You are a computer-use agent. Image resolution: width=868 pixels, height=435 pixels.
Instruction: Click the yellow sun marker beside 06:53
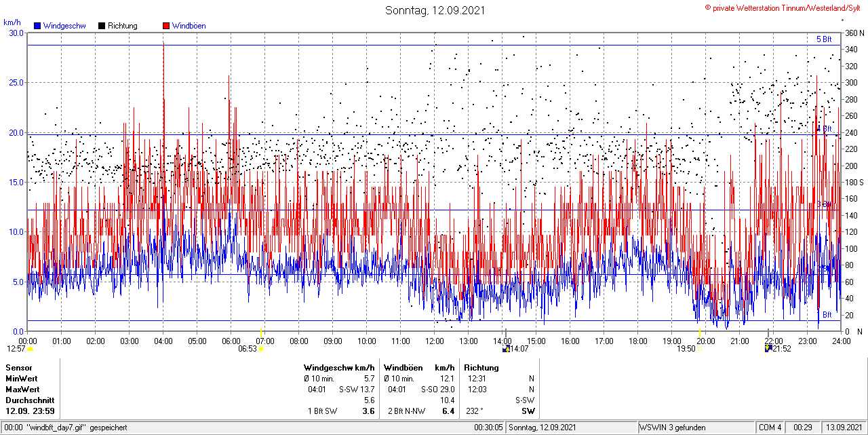point(261,349)
